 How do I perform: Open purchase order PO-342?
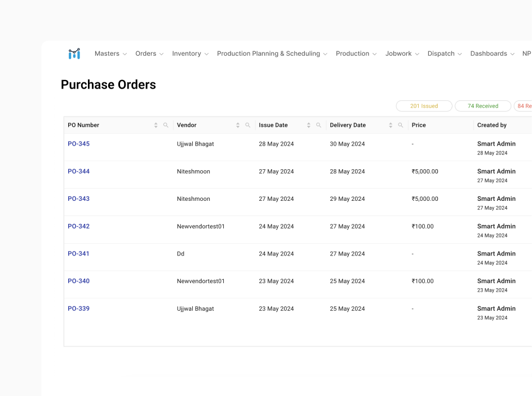(x=79, y=226)
